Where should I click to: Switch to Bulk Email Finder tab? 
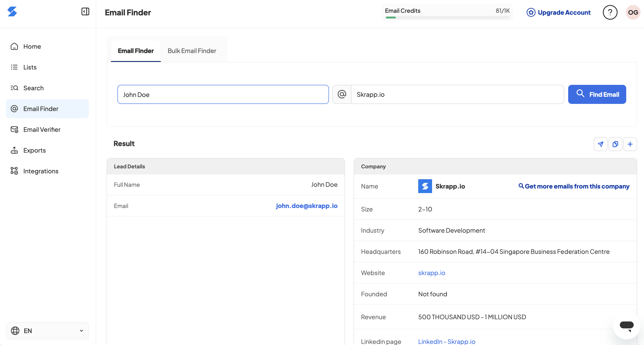point(192,51)
